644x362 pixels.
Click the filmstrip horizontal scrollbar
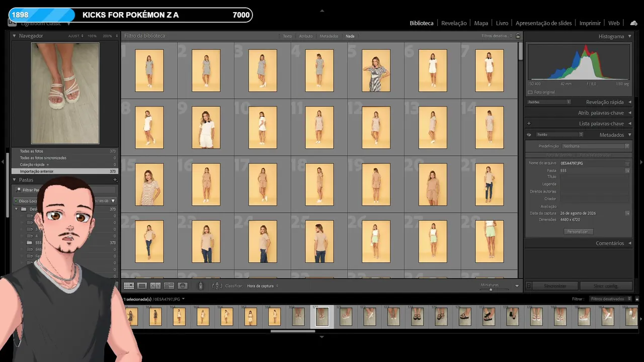pyautogui.click(x=293, y=331)
